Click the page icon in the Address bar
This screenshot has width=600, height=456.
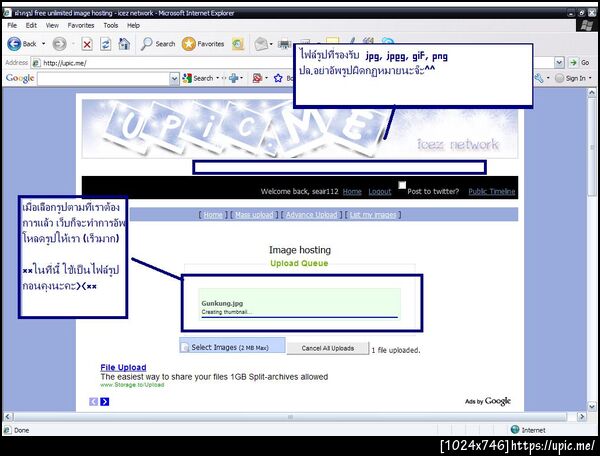click(36, 63)
